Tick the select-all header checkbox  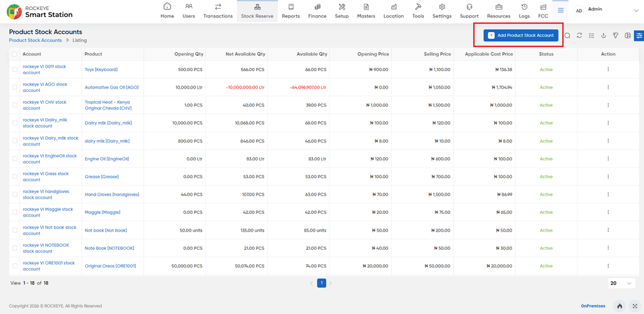15,54
